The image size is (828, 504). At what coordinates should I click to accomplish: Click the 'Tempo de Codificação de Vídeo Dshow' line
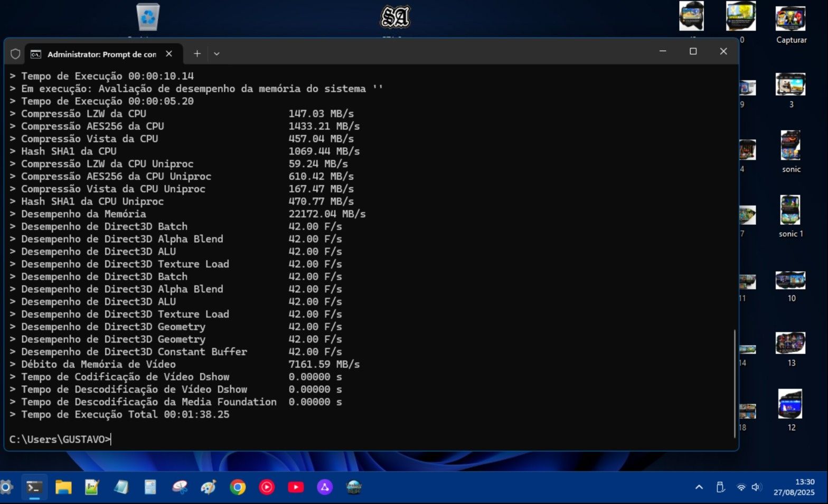(x=175, y=377)
